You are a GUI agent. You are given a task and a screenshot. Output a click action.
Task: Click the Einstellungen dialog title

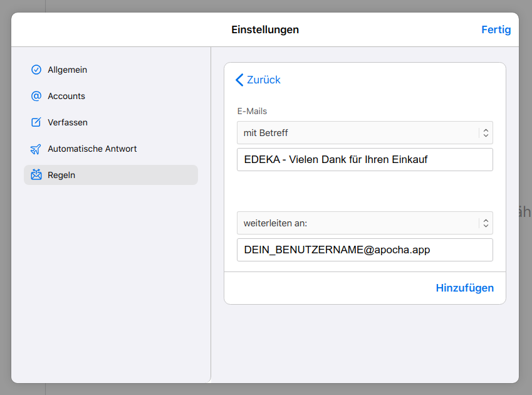click(x=265, y=29)
